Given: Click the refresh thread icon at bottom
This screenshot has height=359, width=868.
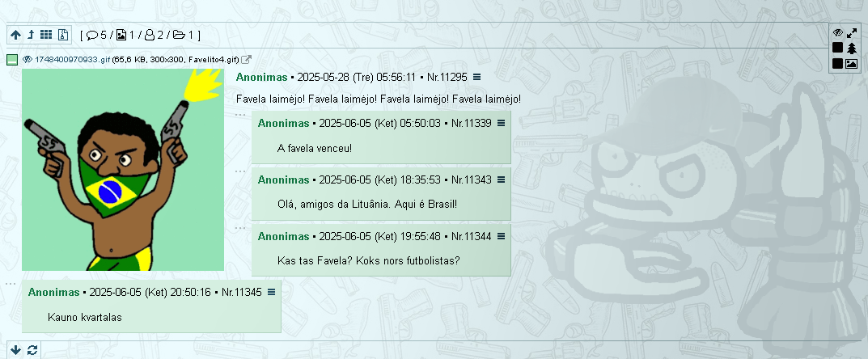Looking at the screenshot, I should [32, 350].
